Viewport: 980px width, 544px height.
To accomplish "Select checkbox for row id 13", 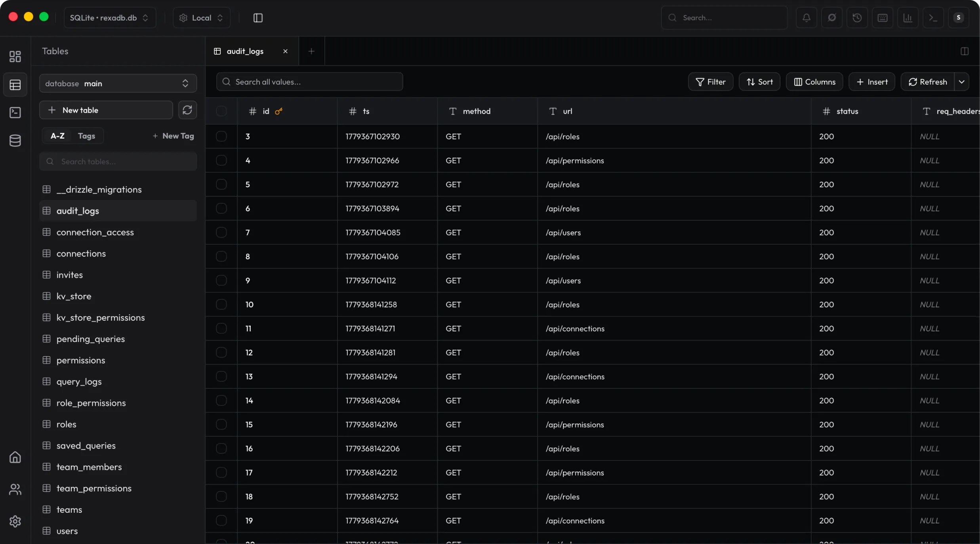I will coord(221,377).
